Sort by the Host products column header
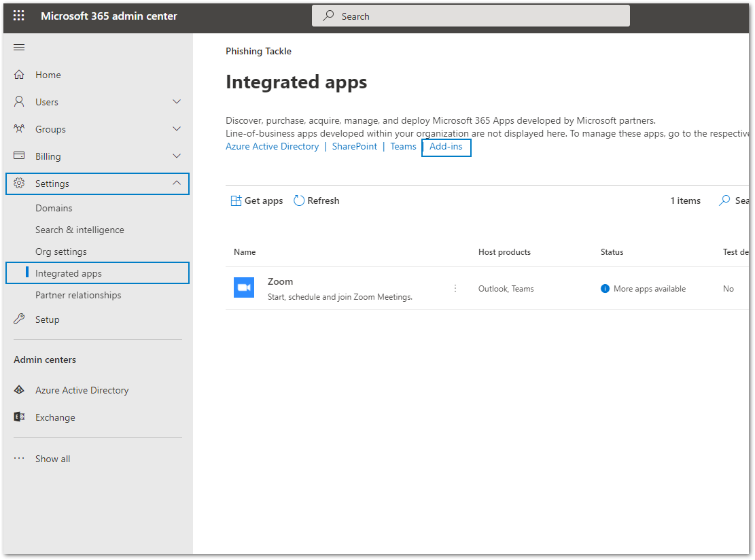The height and width of the screenshot is (560, 755). 504,252
